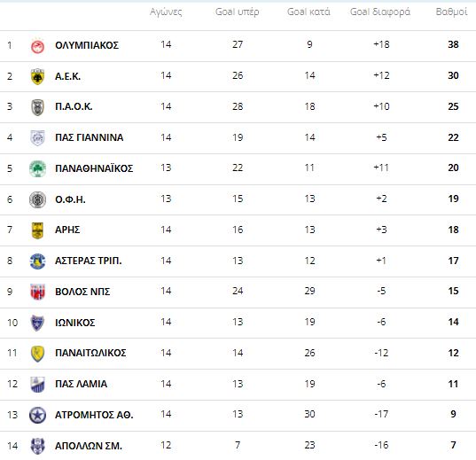Click the ΒΟΛΟΣ ΝΠΣ striped crest
Screen dimensions: 476x460
pyautogui.click(x=37, y=292)
